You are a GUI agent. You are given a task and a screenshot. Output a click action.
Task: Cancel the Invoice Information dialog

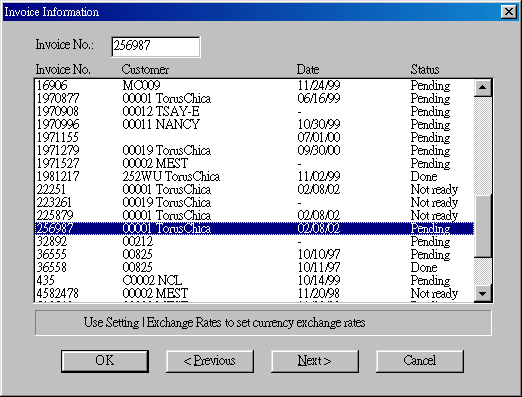pos(420,361)
